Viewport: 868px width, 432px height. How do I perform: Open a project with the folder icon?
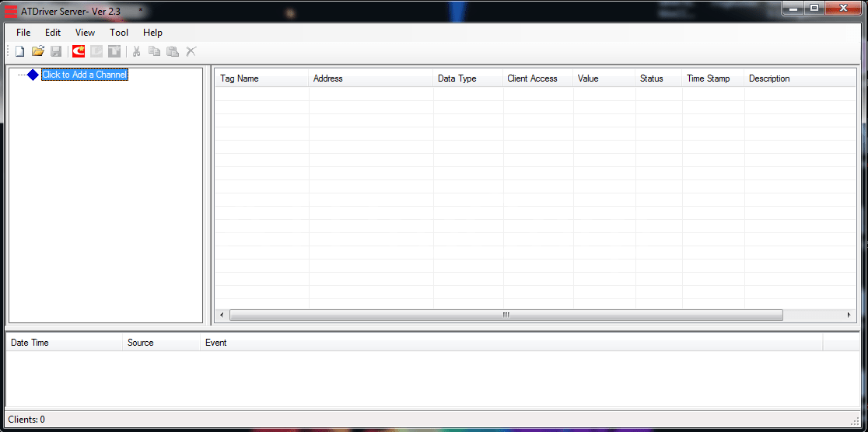[37, 51]
